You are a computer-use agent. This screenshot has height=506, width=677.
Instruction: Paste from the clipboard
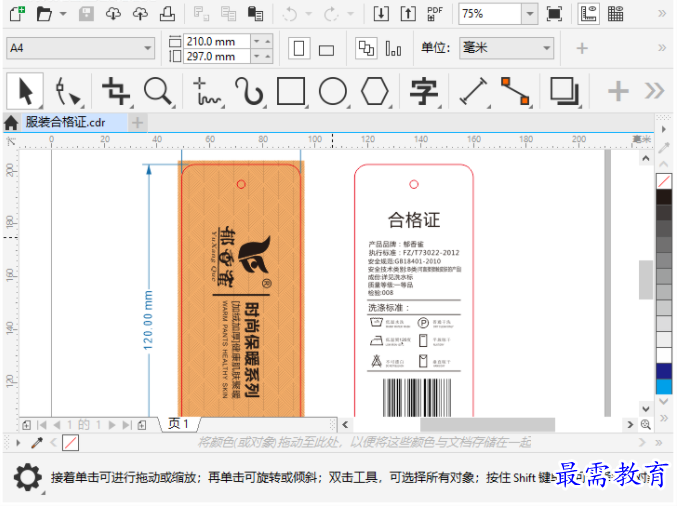255,14
